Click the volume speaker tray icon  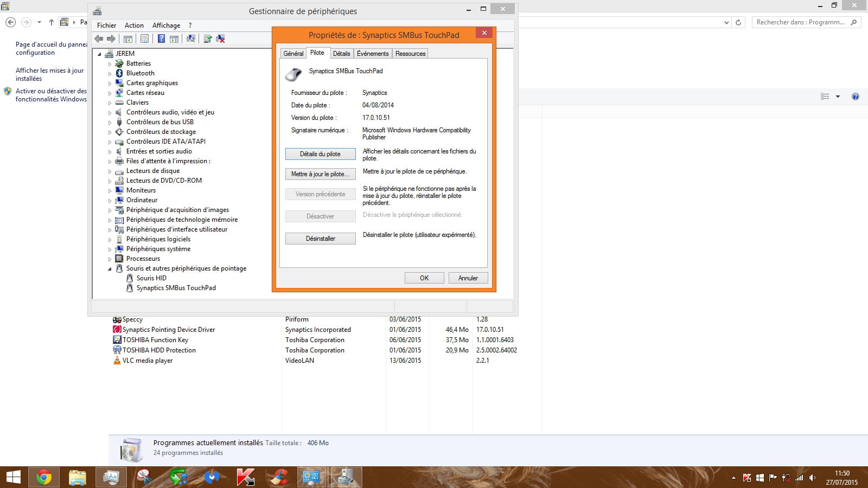coord(812,478)
